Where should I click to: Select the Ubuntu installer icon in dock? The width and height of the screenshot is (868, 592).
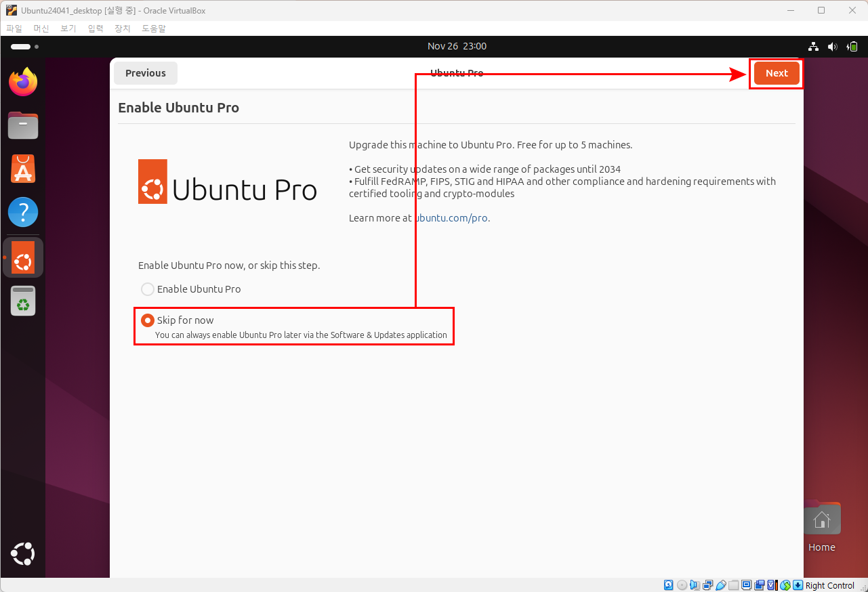pyautogui.click(x=23, y=257)
